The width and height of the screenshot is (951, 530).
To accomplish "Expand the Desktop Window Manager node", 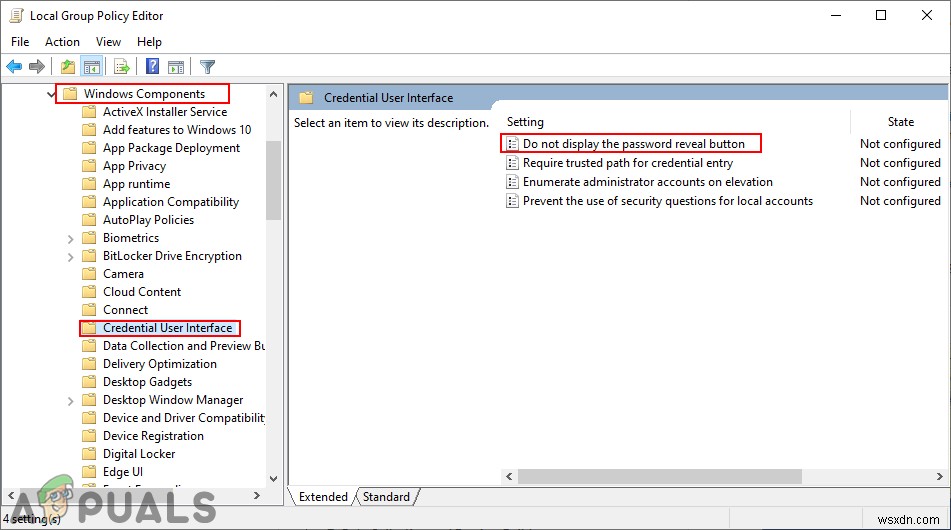I will click(x=70, y=401).
